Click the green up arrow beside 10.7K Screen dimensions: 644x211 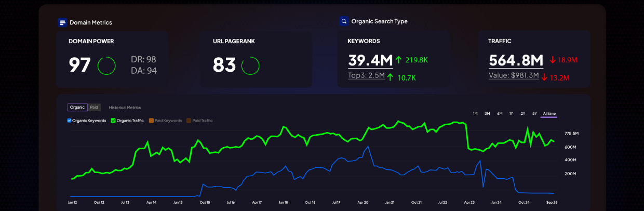coord(390,77)
